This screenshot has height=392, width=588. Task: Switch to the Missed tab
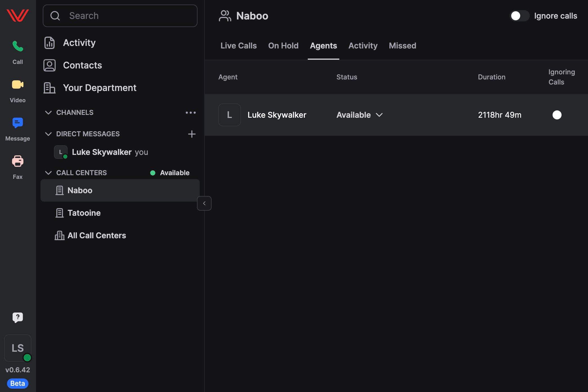402,46
